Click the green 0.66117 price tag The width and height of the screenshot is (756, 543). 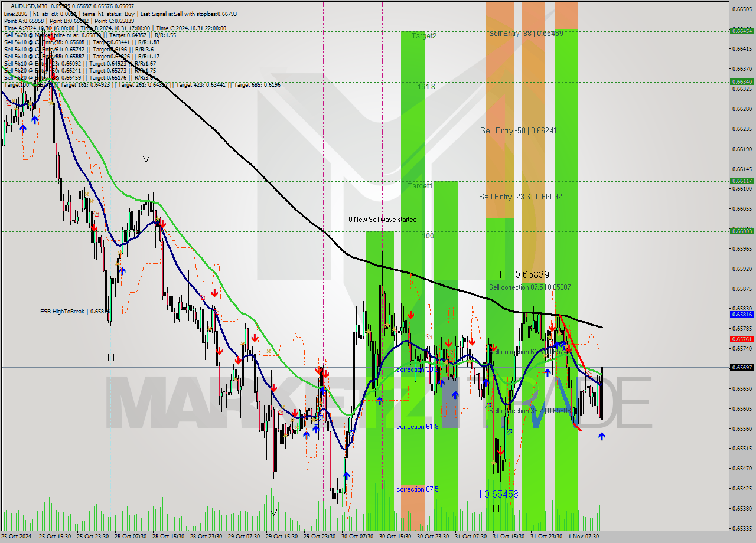coord(742,181)
